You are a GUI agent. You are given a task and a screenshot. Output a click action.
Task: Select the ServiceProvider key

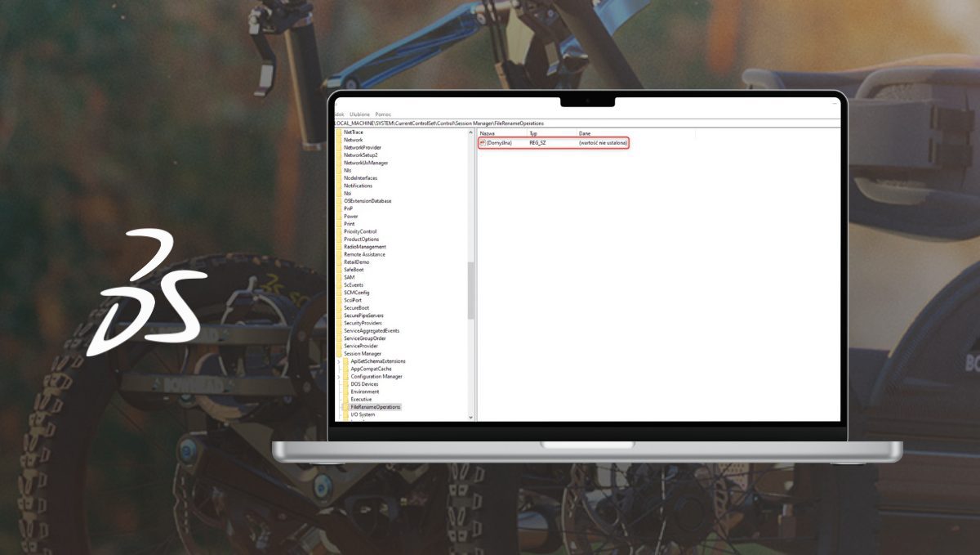pos(361,346)
